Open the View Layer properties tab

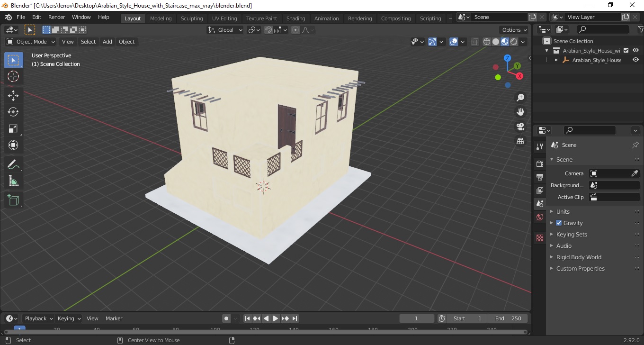tap(540, 190)
